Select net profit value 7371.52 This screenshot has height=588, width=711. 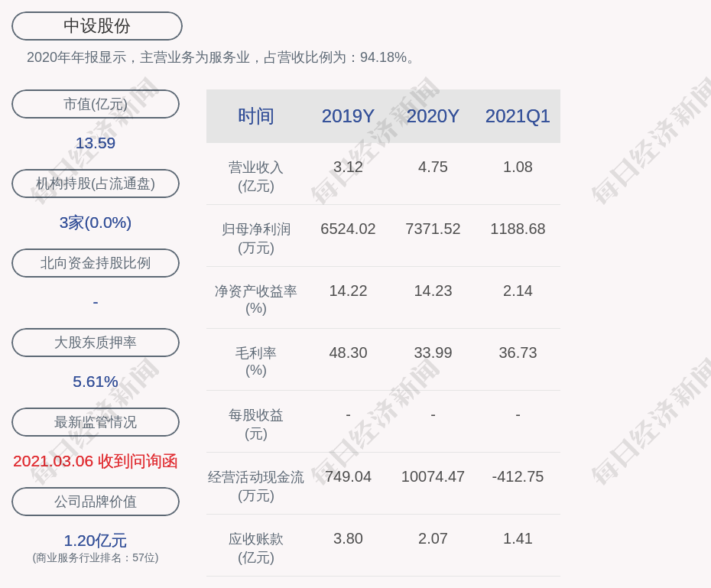[x=433, y=229]
